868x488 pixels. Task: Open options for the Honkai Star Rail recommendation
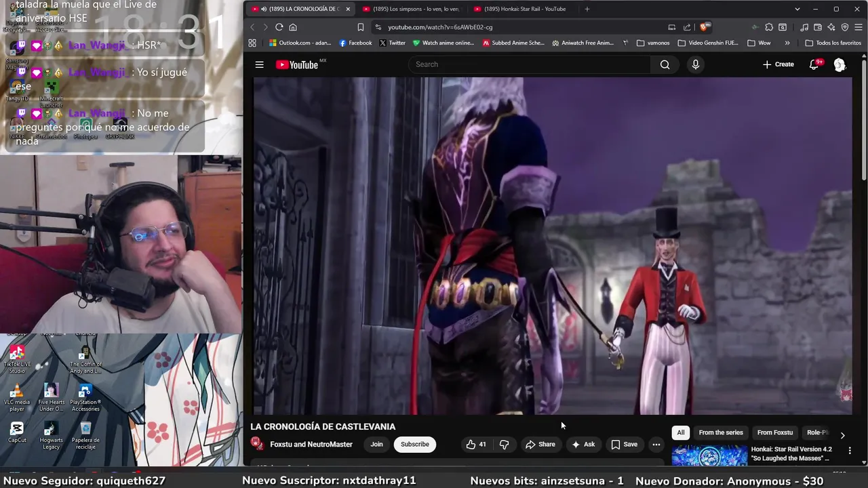tap(850, 450)
